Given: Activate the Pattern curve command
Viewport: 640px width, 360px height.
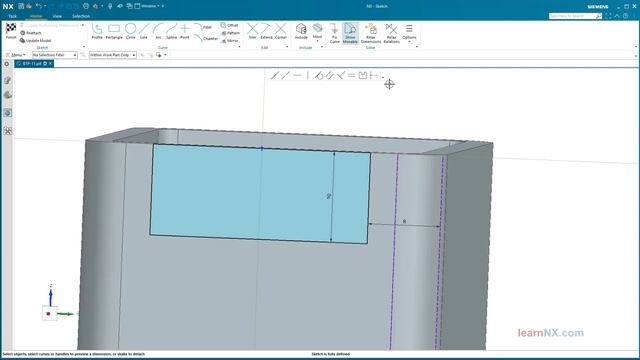Looking at the screenshot, I should coord(230,33).
